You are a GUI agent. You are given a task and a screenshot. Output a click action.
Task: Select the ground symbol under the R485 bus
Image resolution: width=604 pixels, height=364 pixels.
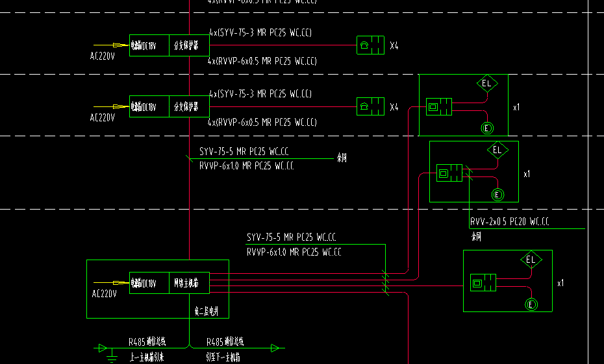click(112, 357)
